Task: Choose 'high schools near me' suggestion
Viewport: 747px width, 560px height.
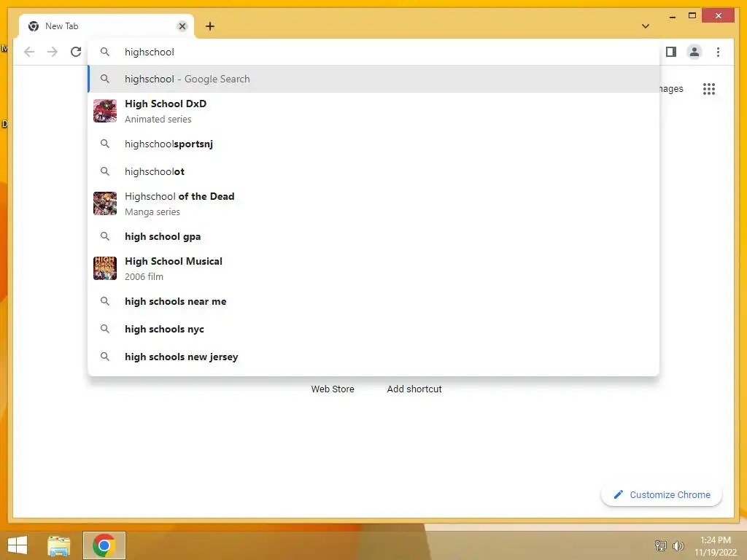Action: 373,301
